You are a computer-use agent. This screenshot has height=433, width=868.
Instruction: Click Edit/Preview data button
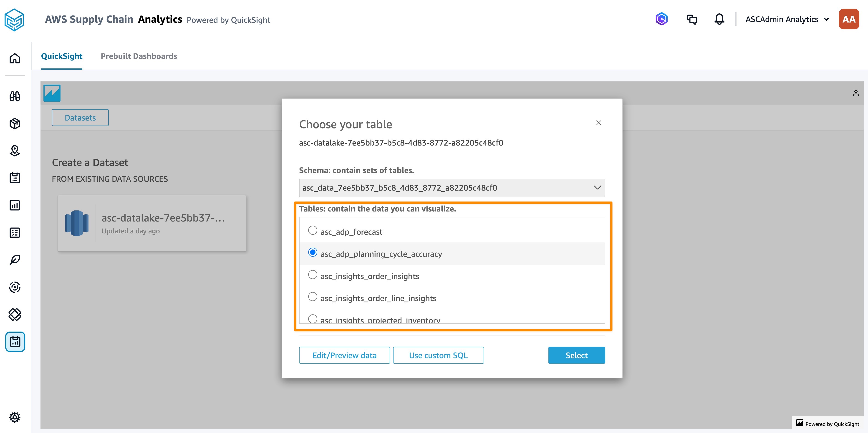click(344, 355)
